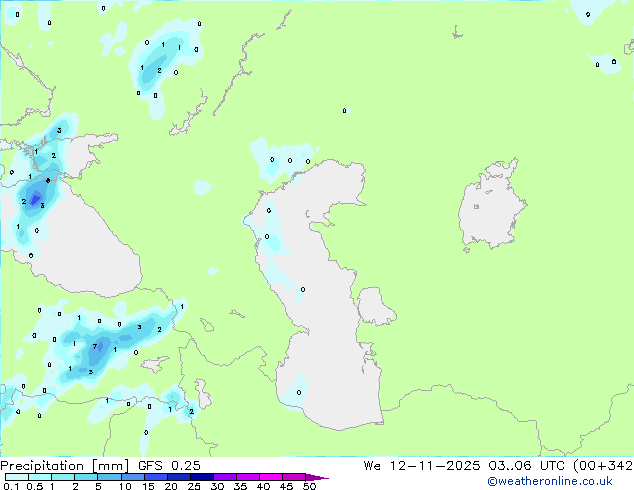
Task: Pick the 15 to 20 mm legend swatch
Action: pos(155,477)
